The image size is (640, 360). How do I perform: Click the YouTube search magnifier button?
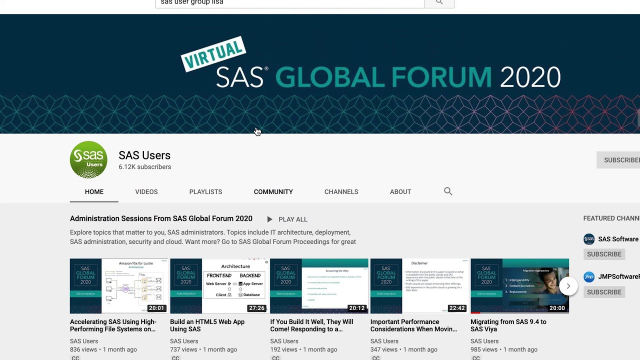pos(439,3)
